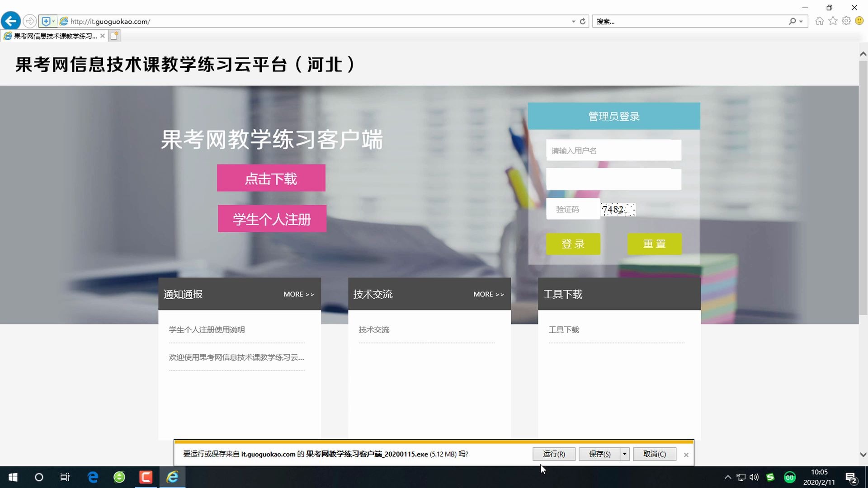Image resolution: width=868 pixels, height=488 pixels.
Task: Click 取消(C) to cancel download
Action: [655, 454]
